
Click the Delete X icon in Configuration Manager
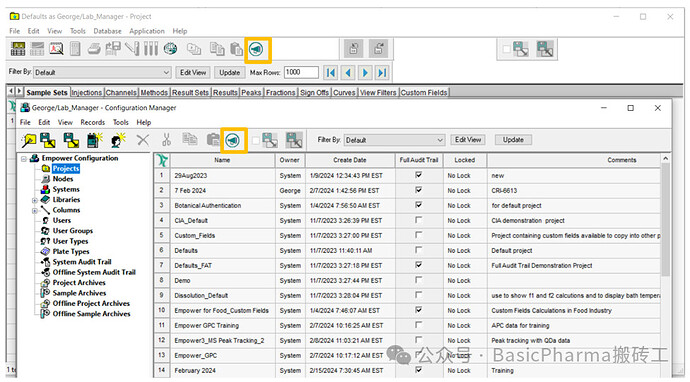pyautogui.click(x=143, y=140)
